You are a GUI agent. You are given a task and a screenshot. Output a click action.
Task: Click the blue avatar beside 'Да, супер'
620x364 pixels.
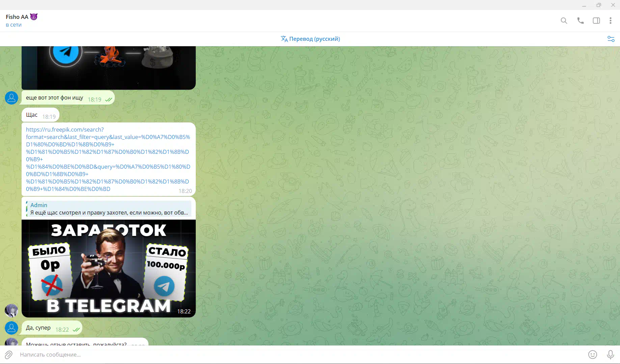tap(11, 328)
